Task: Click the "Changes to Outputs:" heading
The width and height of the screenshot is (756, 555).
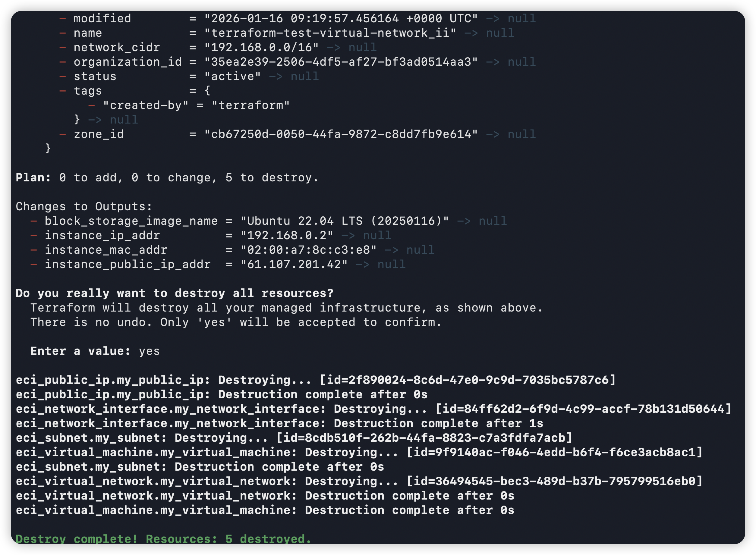Action: pyautogui.click(x=84, y=206)
